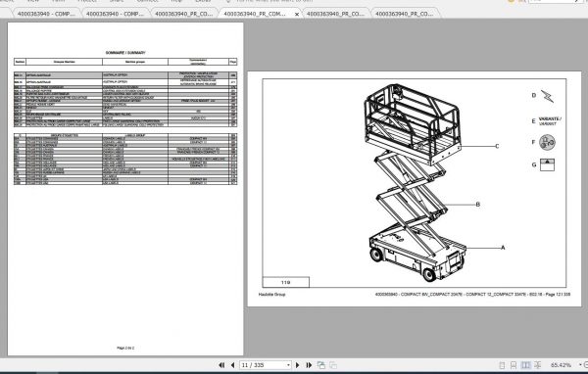The width and height of the screenshot is (588, 374).
Task: Click the 119 box in the diagram
Action: 286,282
